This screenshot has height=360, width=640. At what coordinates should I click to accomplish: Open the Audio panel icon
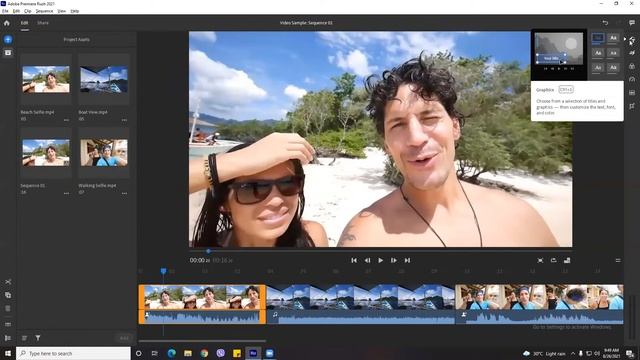pyautogui.click(x=632, y=93)
